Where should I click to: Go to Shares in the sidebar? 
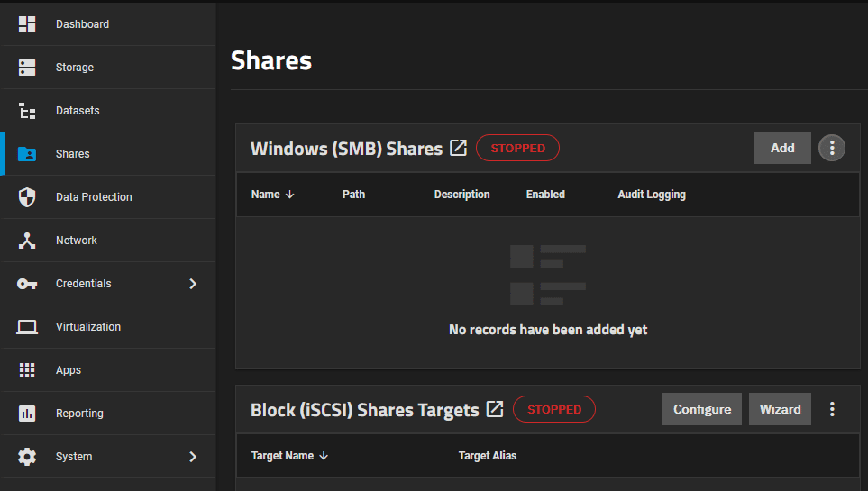coord(72,154)
